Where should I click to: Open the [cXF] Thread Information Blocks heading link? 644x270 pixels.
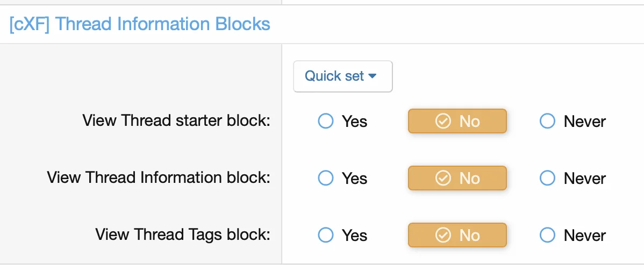coord(140,24)
